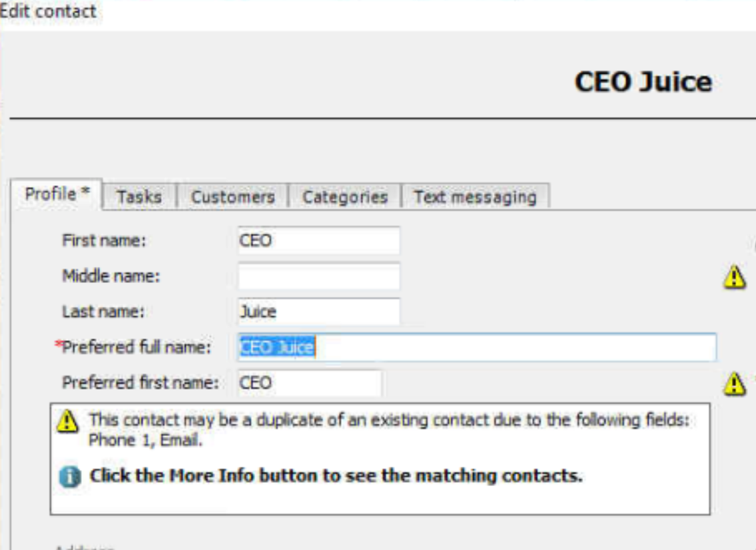The height and width of the screenshot is (550, 756).
Task: Click the warning icon beside Preferred first name
Action: 734,384
